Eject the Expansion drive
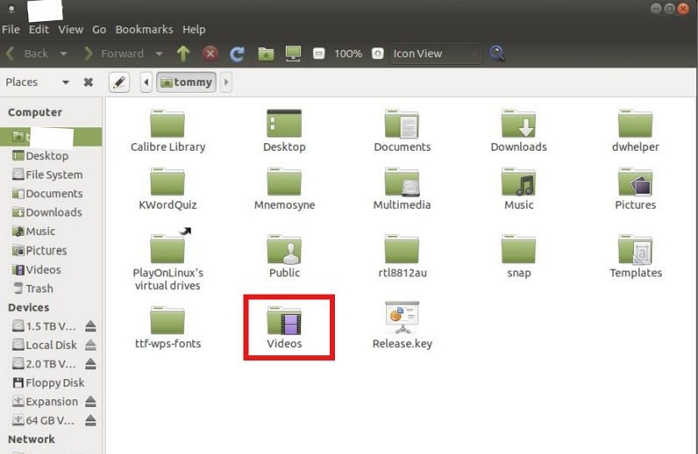 click(90, 401)
